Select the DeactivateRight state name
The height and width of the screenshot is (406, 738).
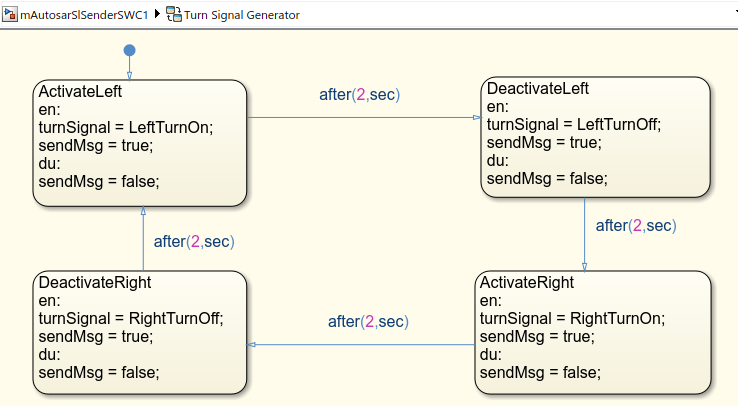(x=94, y=282)
